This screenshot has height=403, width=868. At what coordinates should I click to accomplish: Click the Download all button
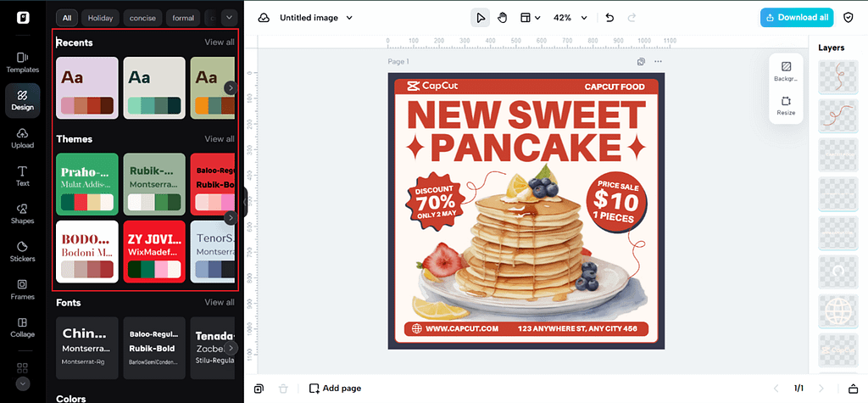click(x=796, y=17)
